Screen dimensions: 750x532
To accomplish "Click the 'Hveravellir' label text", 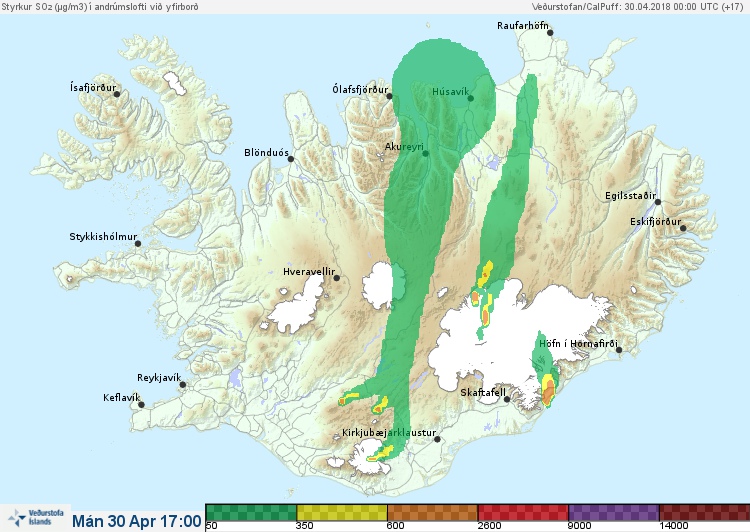I will (309, 272).
